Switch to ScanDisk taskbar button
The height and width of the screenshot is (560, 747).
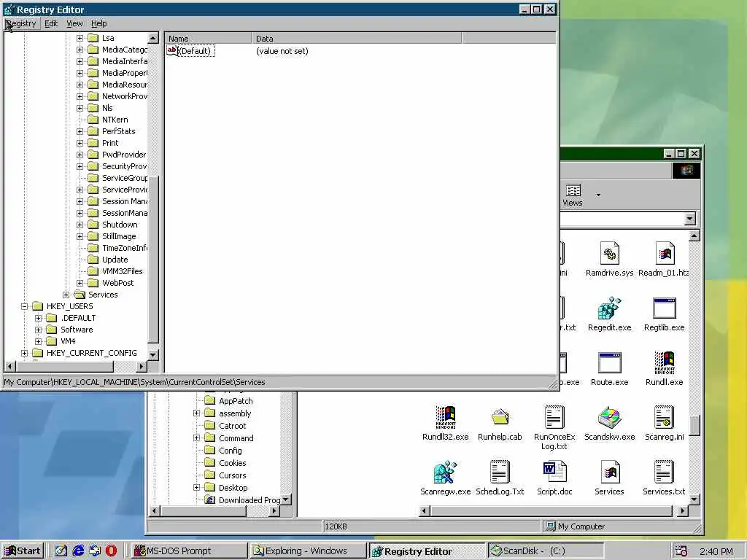(x=546, y=551)
